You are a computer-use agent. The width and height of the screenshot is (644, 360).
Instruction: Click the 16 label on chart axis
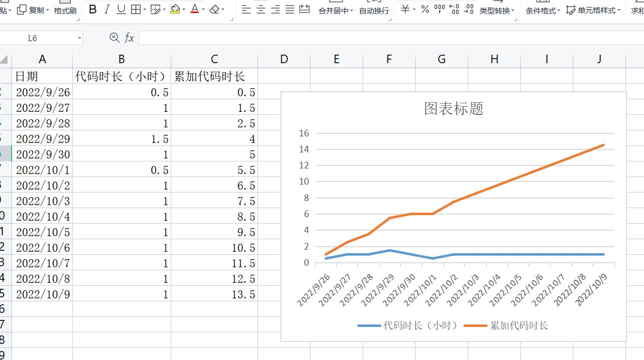304,133
